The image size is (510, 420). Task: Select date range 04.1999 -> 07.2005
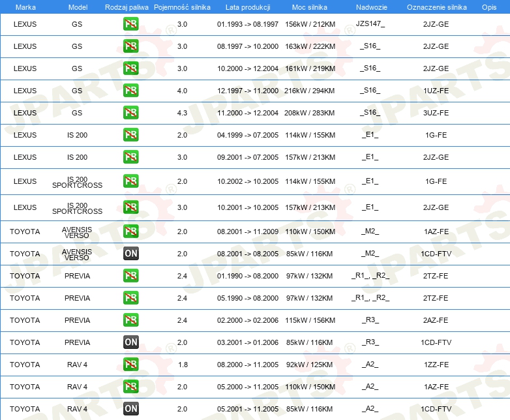[248, 135]
